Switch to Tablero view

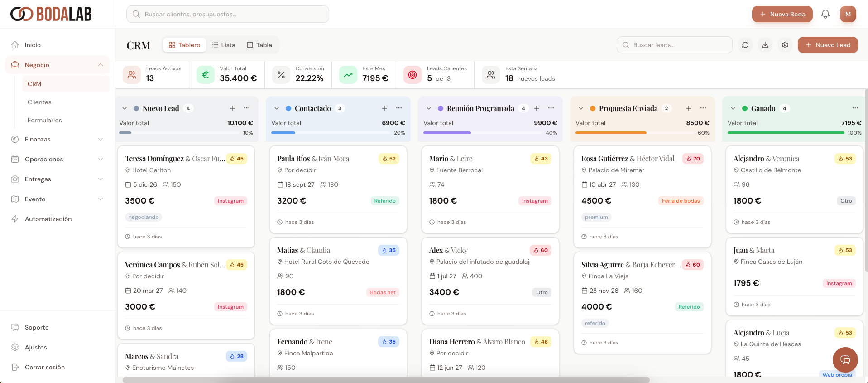(x=184, y=45)
